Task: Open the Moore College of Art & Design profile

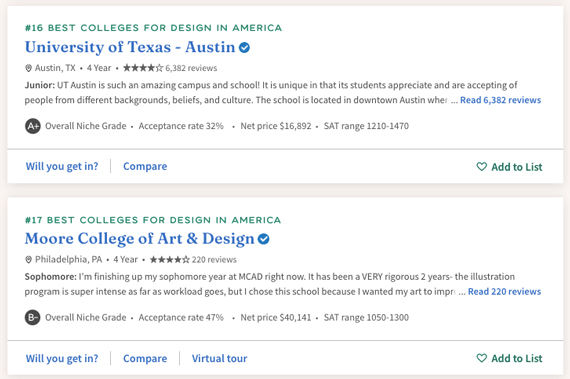Action: (x=140, y=239)
